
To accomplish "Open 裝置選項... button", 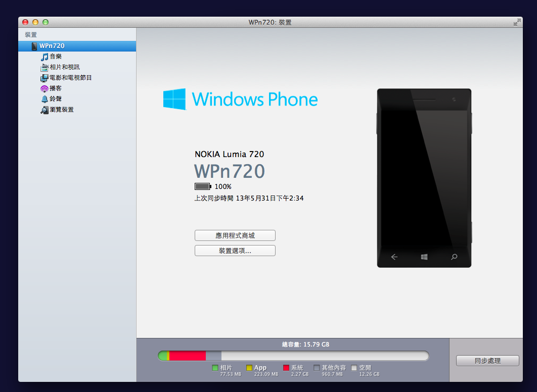I will point(235,251).
